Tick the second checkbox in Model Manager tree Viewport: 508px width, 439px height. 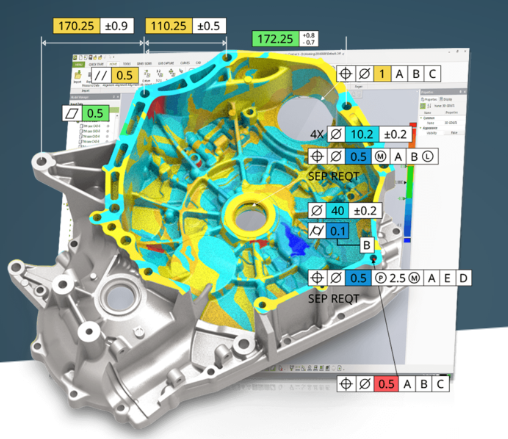click(81, 131)
